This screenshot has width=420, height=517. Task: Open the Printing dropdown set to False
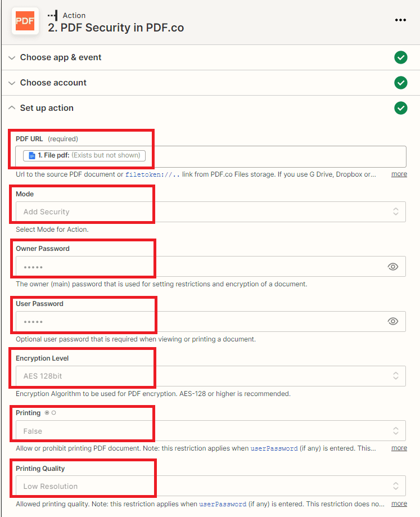397,430
